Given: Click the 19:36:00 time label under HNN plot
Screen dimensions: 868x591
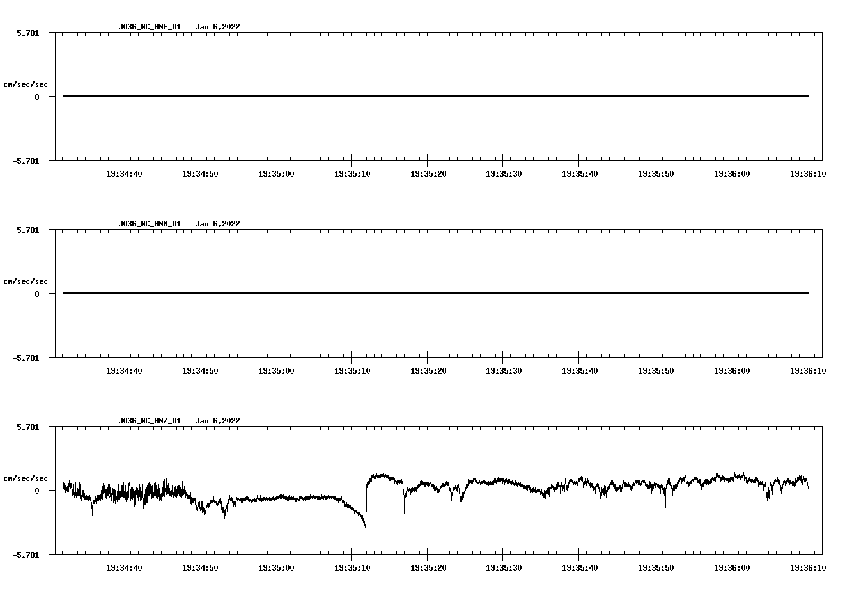Looking at the screenshot, I should tap(732, 371).
